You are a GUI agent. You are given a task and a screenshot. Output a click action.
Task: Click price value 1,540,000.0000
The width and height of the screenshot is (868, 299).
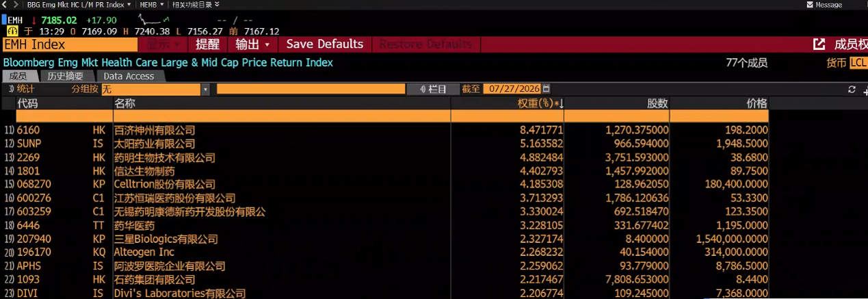(732, 239)
